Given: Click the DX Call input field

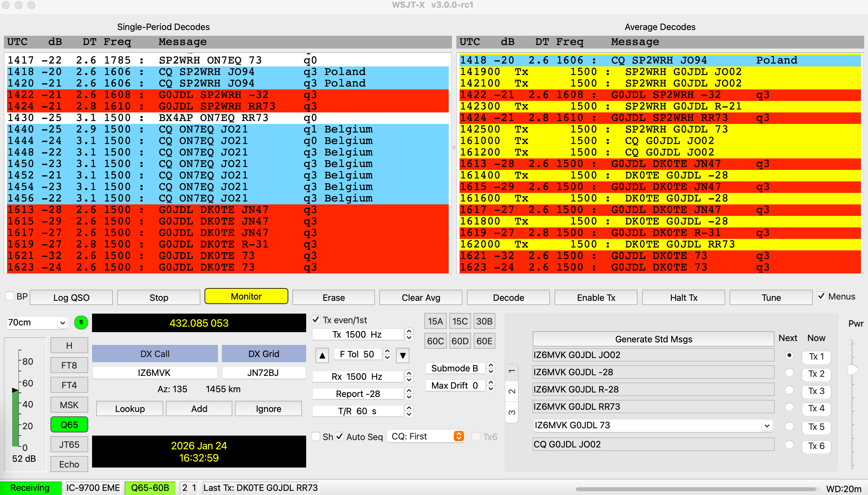Looking at the screenshot, I should pyautogui.click(x=154, y=373).
